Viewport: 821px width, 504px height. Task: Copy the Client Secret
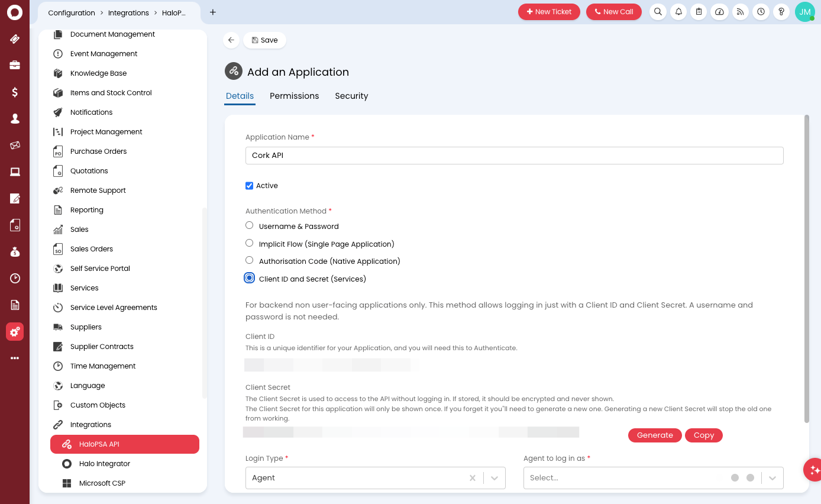click(x=704, y=435)
